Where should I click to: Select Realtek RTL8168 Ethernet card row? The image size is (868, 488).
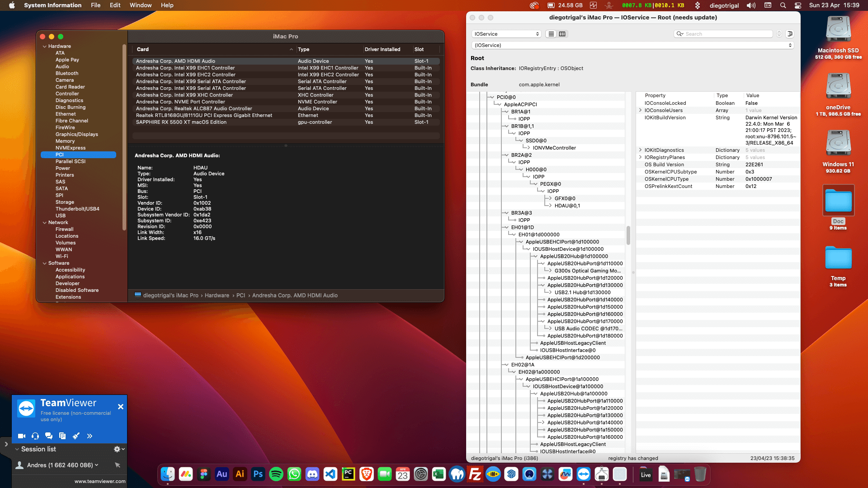coord(286,115)
